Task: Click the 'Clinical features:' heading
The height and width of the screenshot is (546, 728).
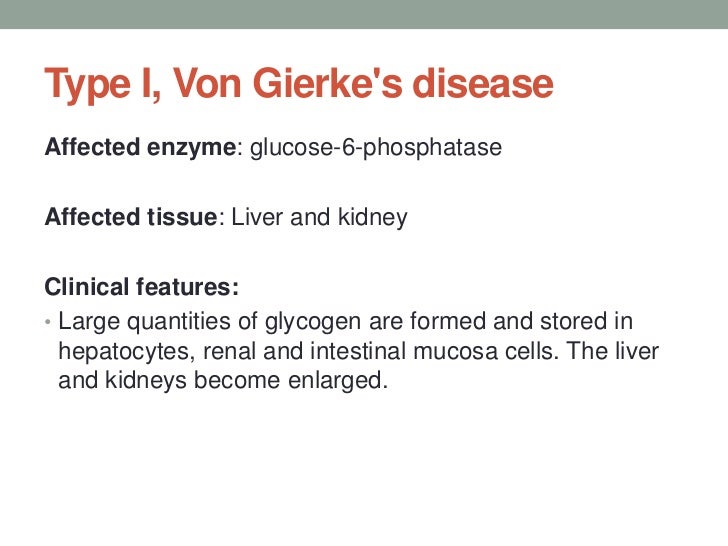Action: [141, 288]
